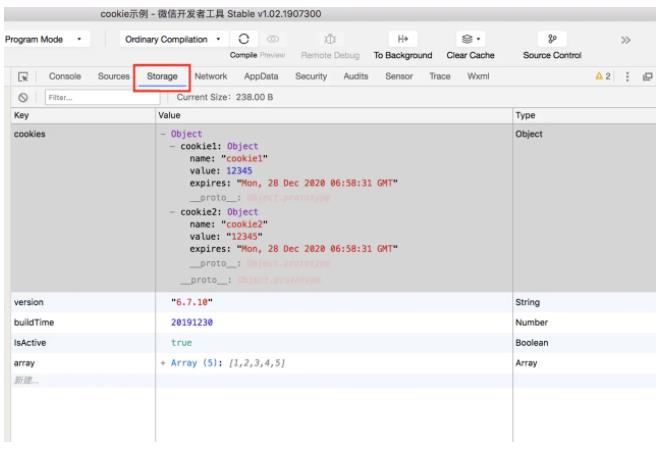Switch to the Sources tab

click(x=113, y=76)
